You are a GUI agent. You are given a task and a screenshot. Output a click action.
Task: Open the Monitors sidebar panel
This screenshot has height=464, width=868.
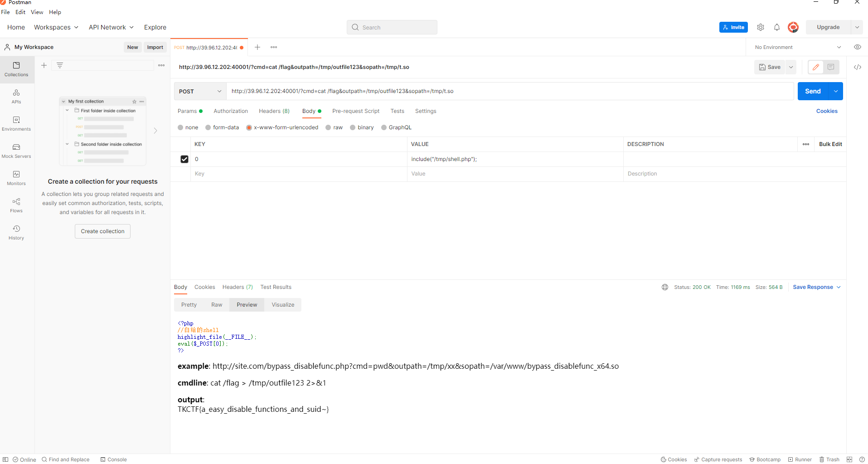pos(16,178)
